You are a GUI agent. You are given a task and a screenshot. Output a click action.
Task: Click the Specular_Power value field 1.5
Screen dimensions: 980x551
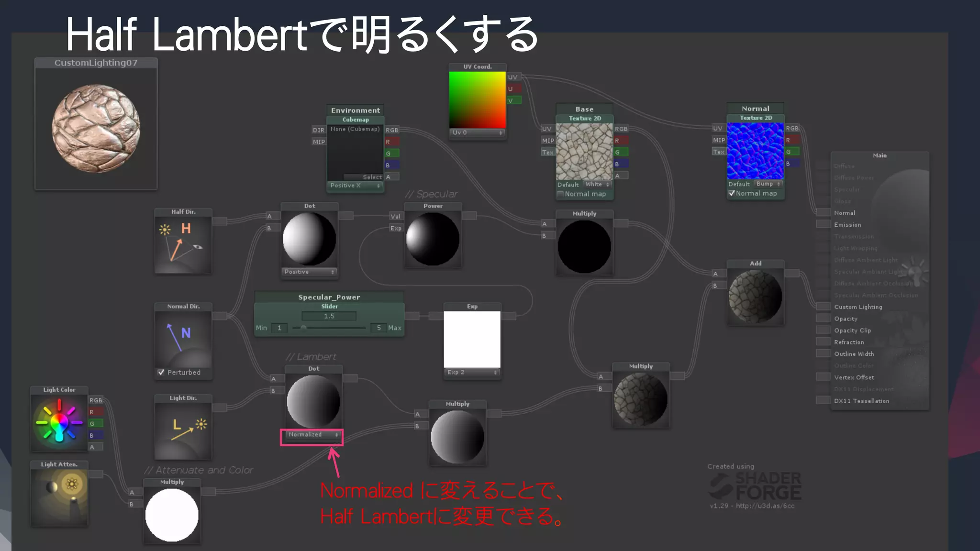tap(329, 316)
